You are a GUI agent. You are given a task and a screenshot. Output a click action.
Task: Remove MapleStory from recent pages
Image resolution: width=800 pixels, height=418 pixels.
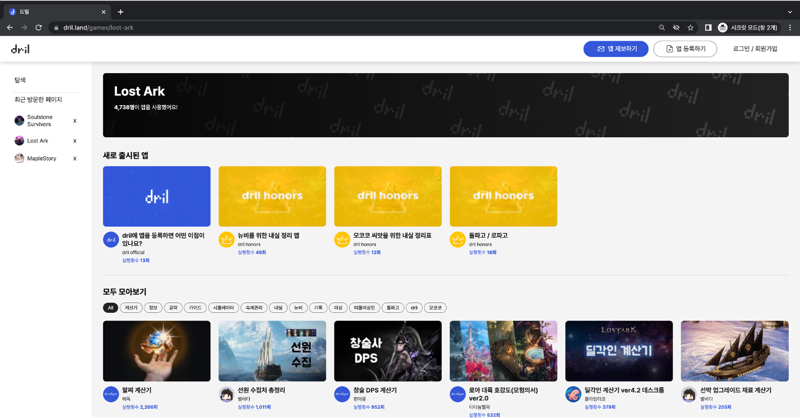74,159
